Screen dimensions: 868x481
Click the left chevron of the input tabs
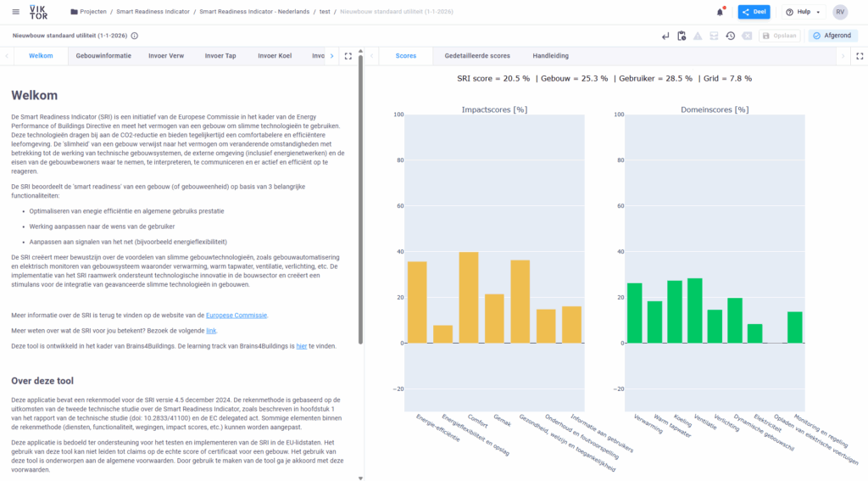[7, 56]
